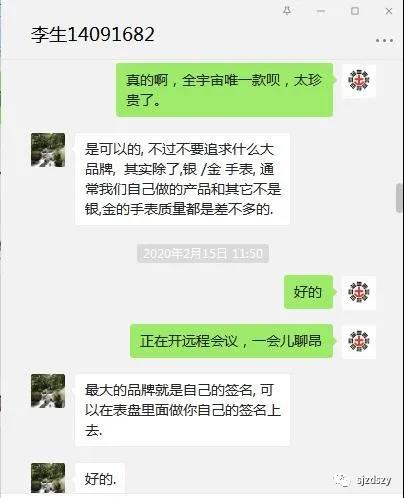Click own avatar beside 正在开远程会议 message
404x498 pixels.
pos(359,341)
